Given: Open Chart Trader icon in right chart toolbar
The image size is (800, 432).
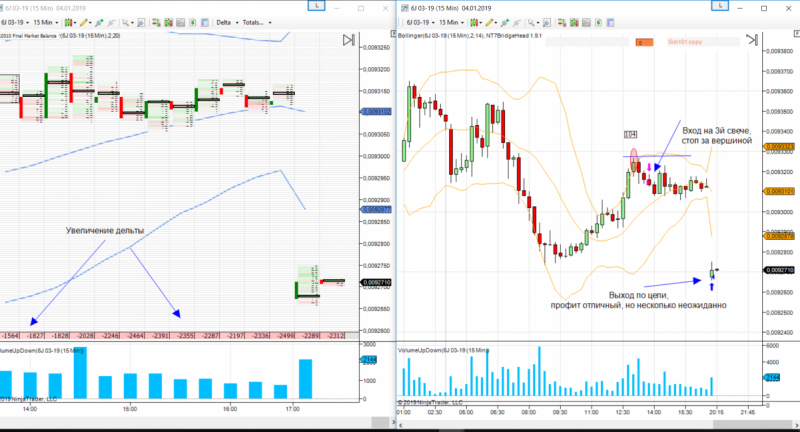Looking at the screenshot, I should click(x=562, y=22).
